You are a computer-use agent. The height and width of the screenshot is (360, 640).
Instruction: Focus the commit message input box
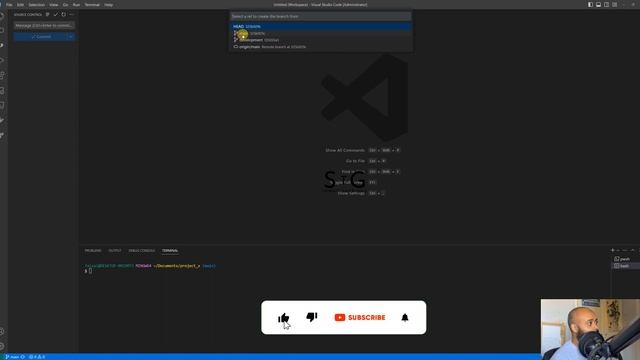coord(44,25)
